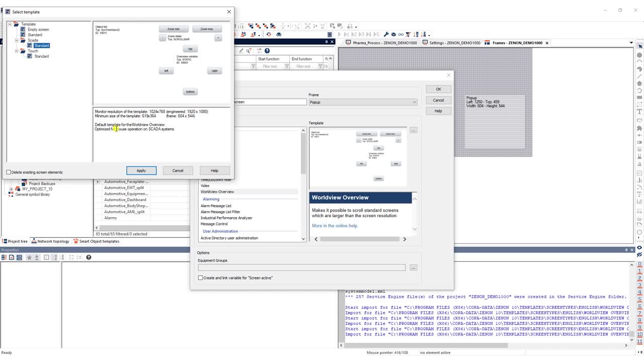Open the Frame dropdown showing Popup
The width and height of the screenshot is (644, 362).
click(x=363, y=102)
